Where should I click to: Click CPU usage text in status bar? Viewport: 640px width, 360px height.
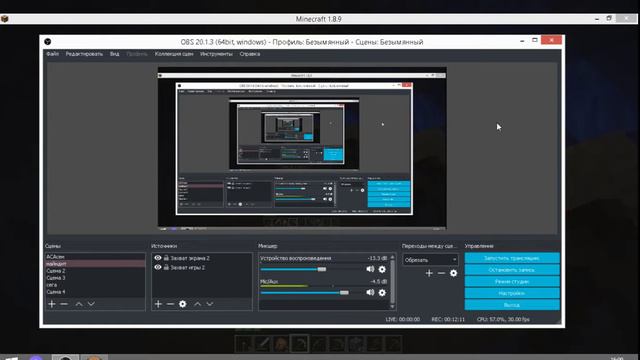503,319
